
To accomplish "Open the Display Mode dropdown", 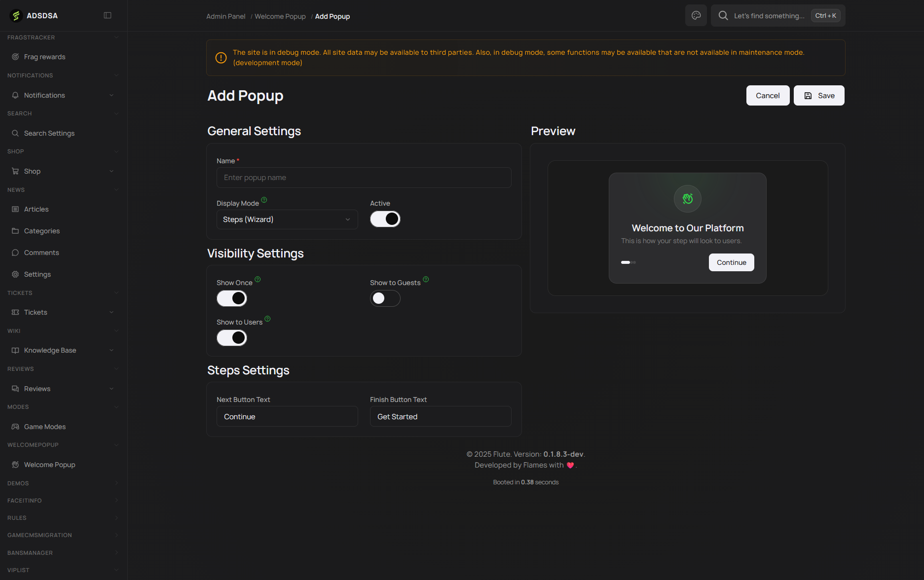I will 287,219.
